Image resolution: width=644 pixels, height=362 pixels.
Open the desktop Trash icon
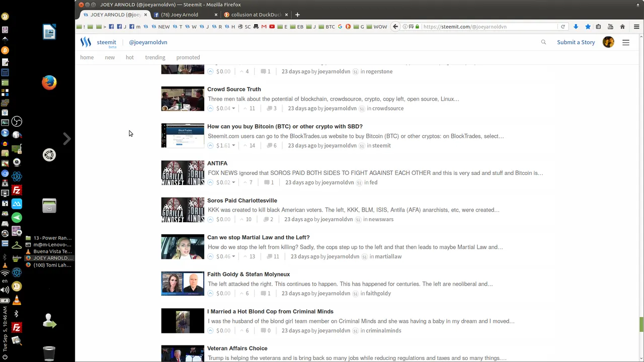(x=49, y=353)
